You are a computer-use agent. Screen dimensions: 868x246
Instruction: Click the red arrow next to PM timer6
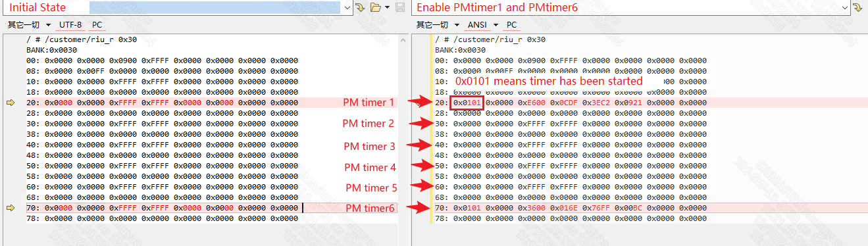click(x=419, y=208)
